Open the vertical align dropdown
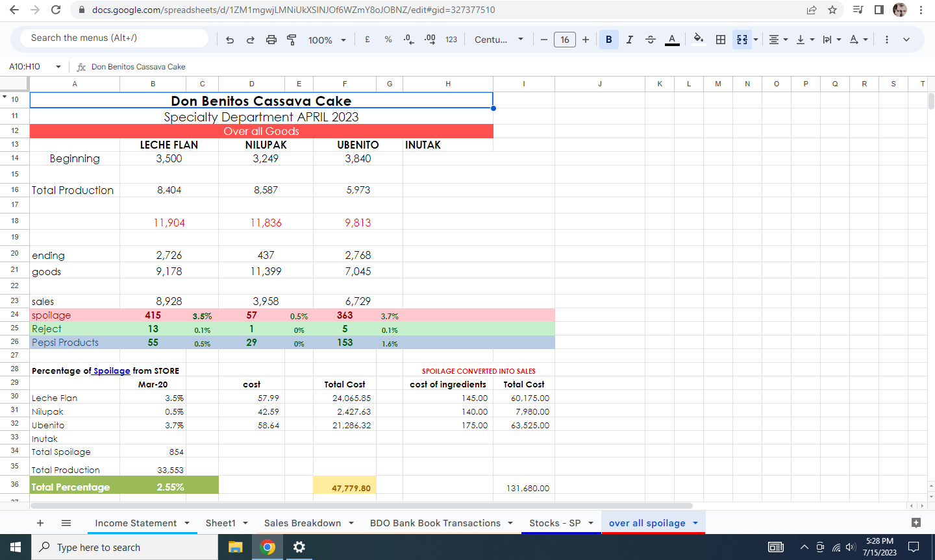This screenshot has width=935, height=560. (804, 40)
